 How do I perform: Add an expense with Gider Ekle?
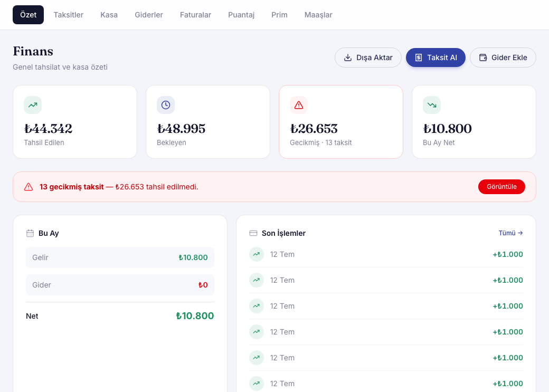[503, 58]
